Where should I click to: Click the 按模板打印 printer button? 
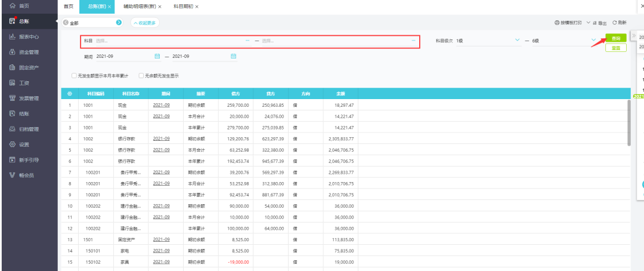(568, 23)
